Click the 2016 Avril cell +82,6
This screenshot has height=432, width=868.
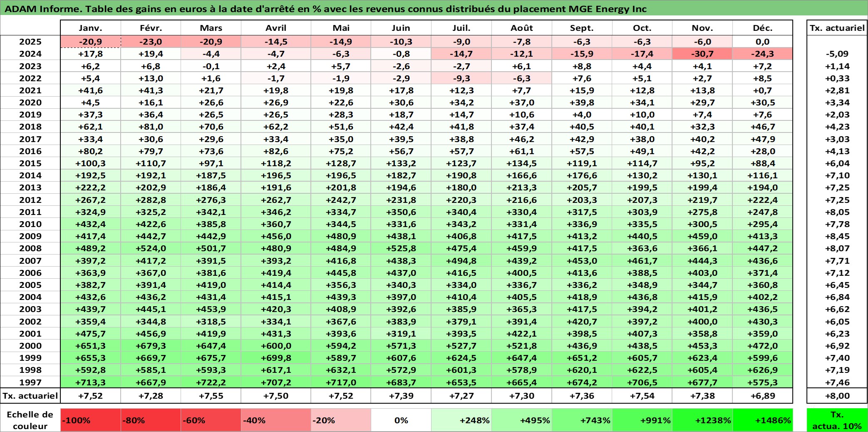276,151
